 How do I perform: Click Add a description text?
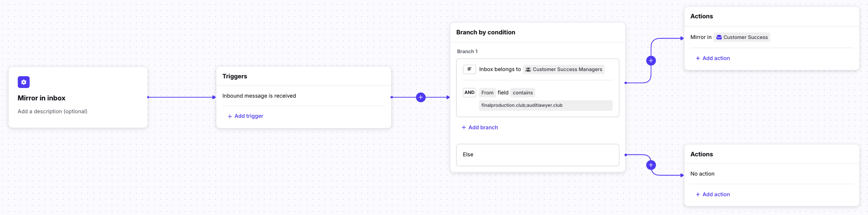tap(52, 111)
